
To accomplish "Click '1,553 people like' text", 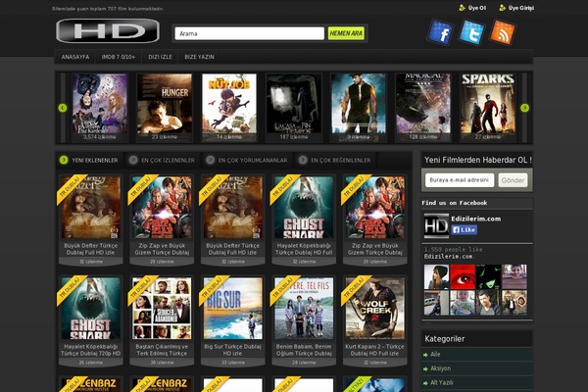I will 454,250.
